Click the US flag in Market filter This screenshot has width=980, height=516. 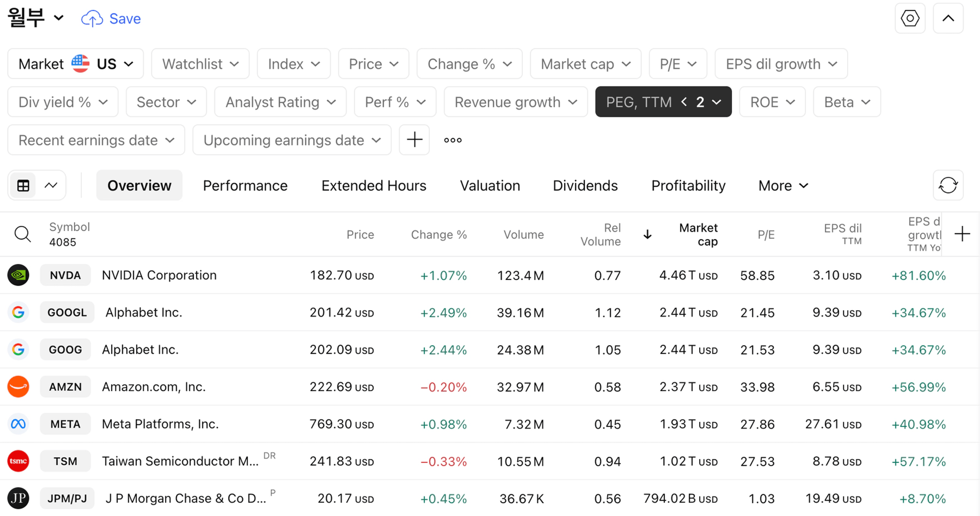tap(80, 64)
